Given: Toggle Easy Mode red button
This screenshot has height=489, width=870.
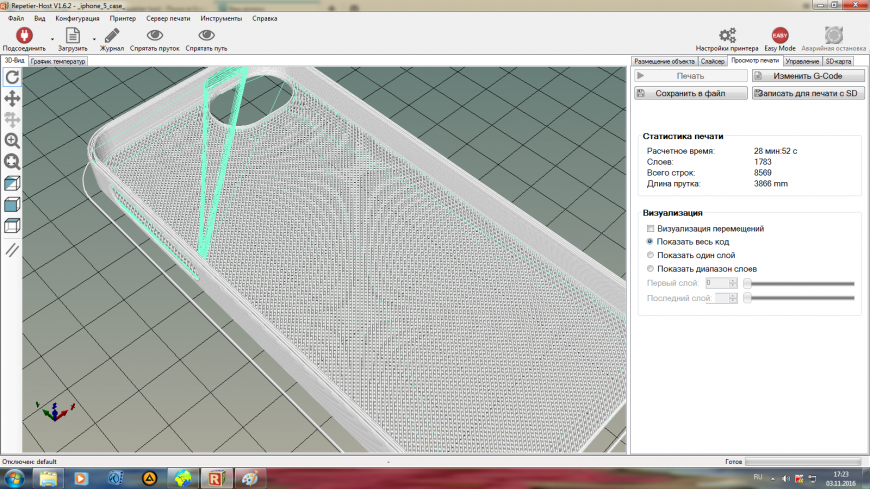Looking at the screenshot, I should click(x=780, y=37).
